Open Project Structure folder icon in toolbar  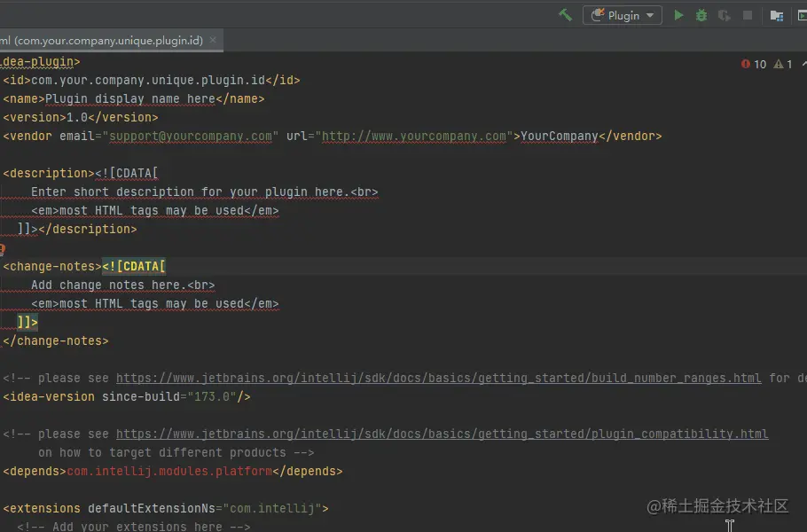coord(776,16)
